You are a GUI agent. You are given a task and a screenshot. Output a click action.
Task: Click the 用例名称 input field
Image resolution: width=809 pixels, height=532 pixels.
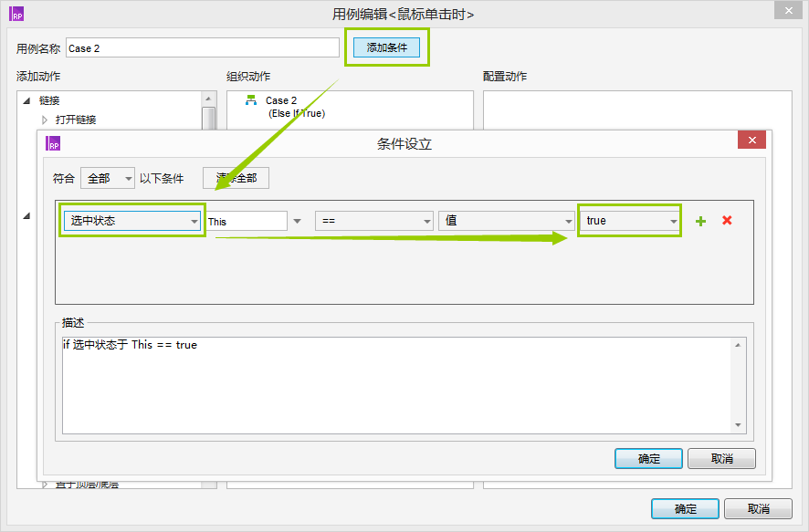tap(203, 48)
